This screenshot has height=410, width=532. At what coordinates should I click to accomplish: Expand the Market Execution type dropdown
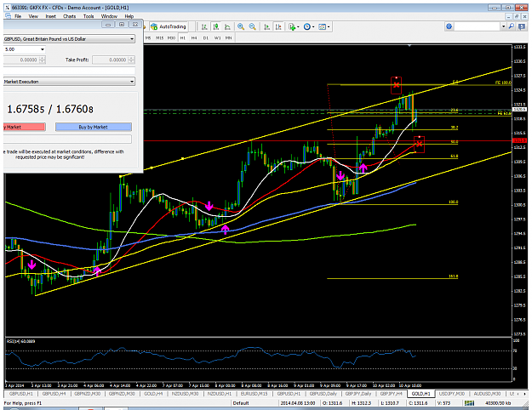pos(132,82)
